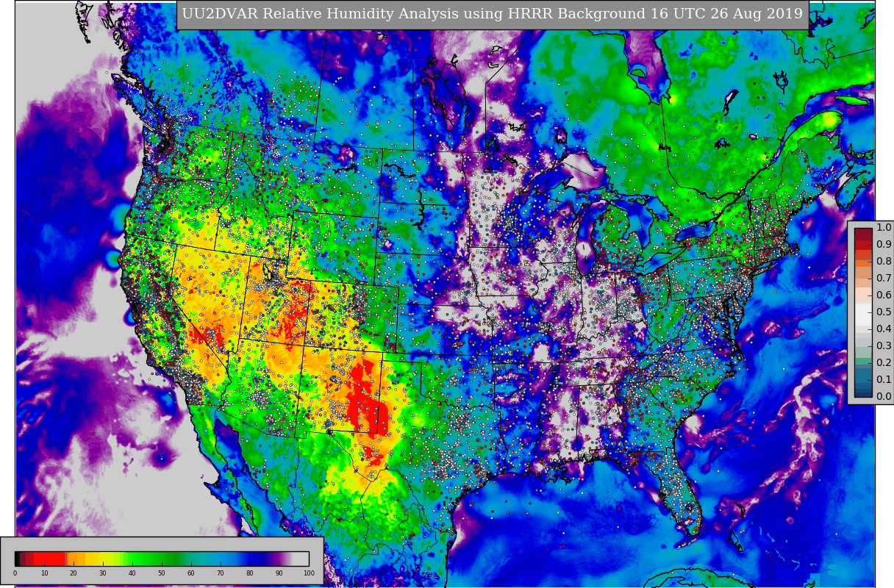Pick the red segment of bottom humidity colorbar
This screenshot has height=588, width=894.
[49, 559]
